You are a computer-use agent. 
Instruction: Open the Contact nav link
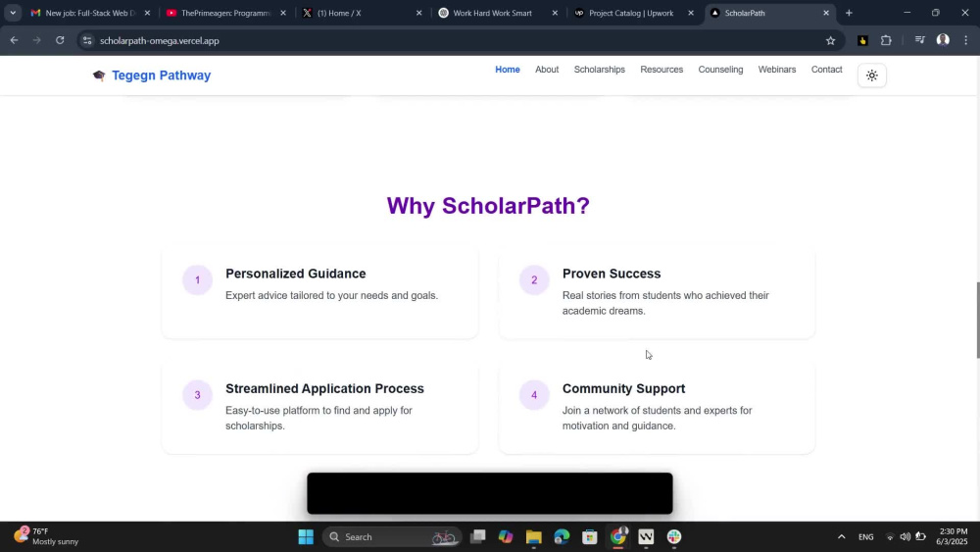(x=826, y=70)
